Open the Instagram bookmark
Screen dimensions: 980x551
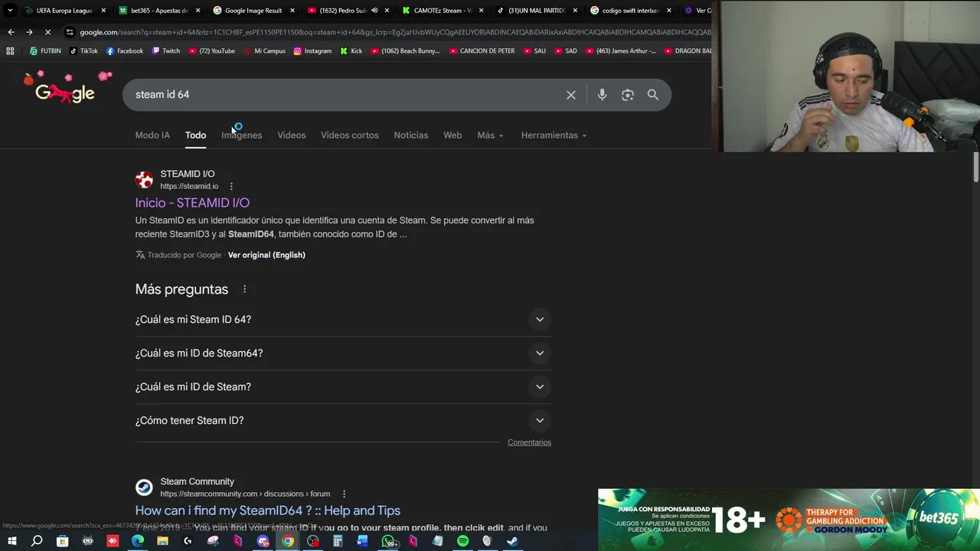[312, 51]
